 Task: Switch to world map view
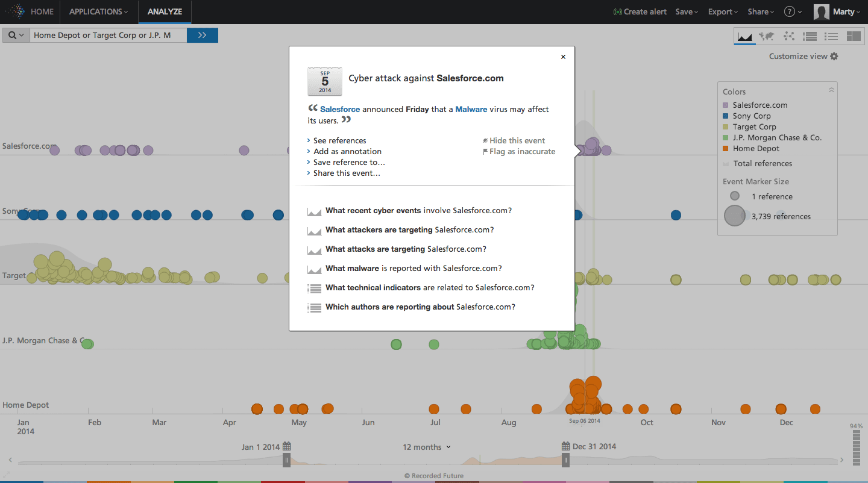click(x=767, y=36)
